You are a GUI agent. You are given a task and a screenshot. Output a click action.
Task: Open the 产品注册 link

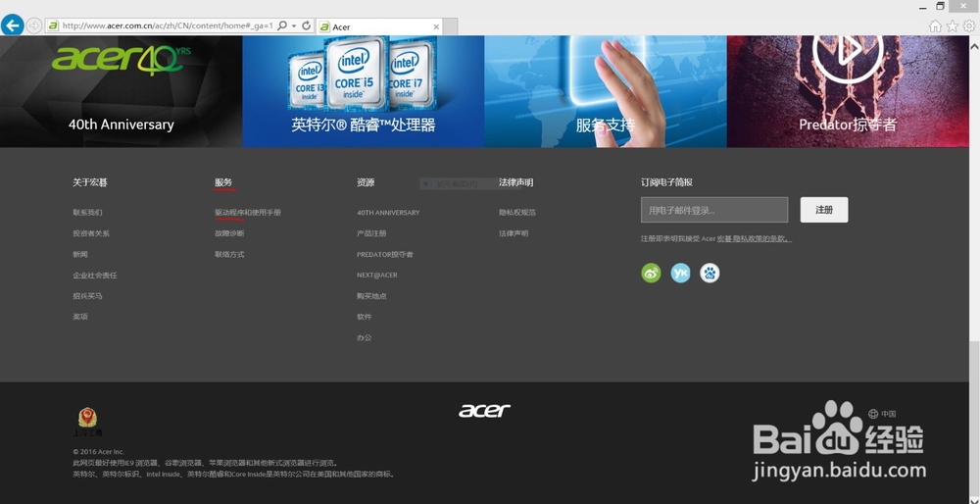(x=371, y=233)
